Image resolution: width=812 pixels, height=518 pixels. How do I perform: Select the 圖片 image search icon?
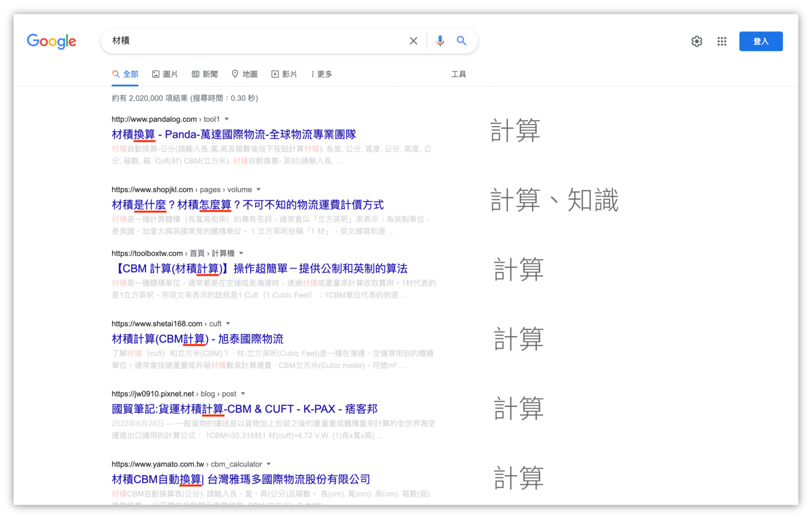(155, 74)
